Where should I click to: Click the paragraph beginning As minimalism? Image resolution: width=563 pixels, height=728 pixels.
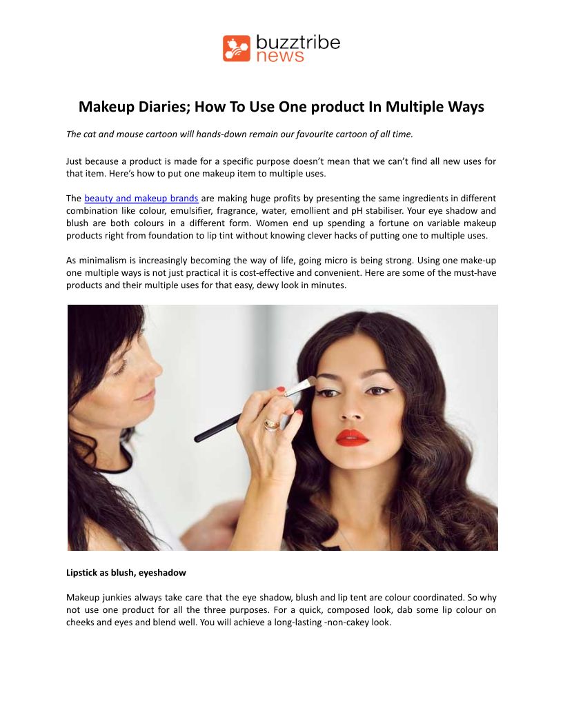point(281,272)
